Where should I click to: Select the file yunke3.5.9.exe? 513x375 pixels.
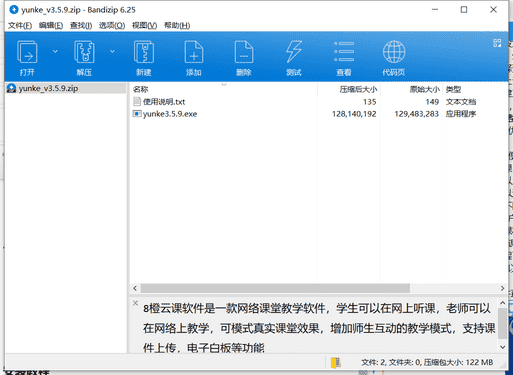point(170,114)
